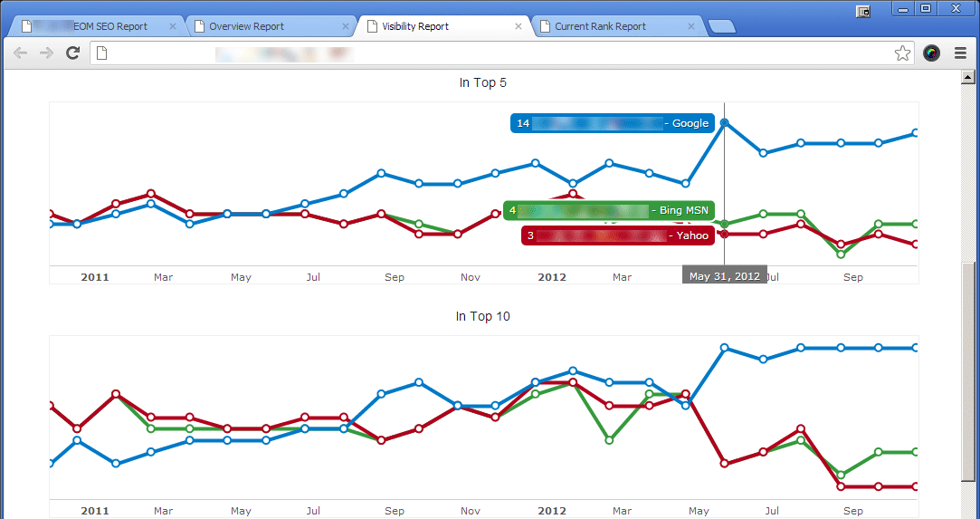Click the Bing MSN tooltip label in Top 5 chart
980x519 pixels.
609,210
